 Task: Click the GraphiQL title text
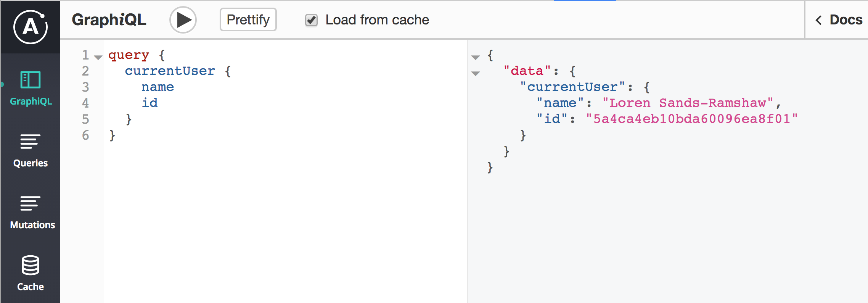click(x=109, y=20)
